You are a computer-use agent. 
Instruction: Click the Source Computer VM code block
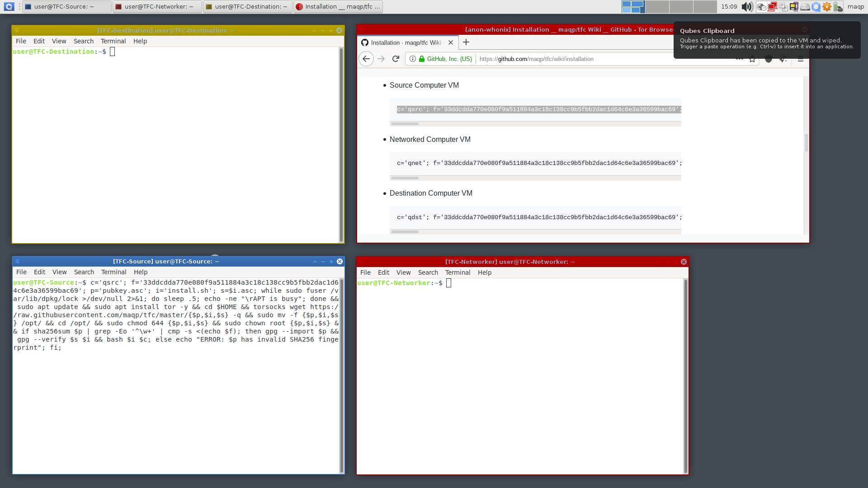tap(535, 109)
